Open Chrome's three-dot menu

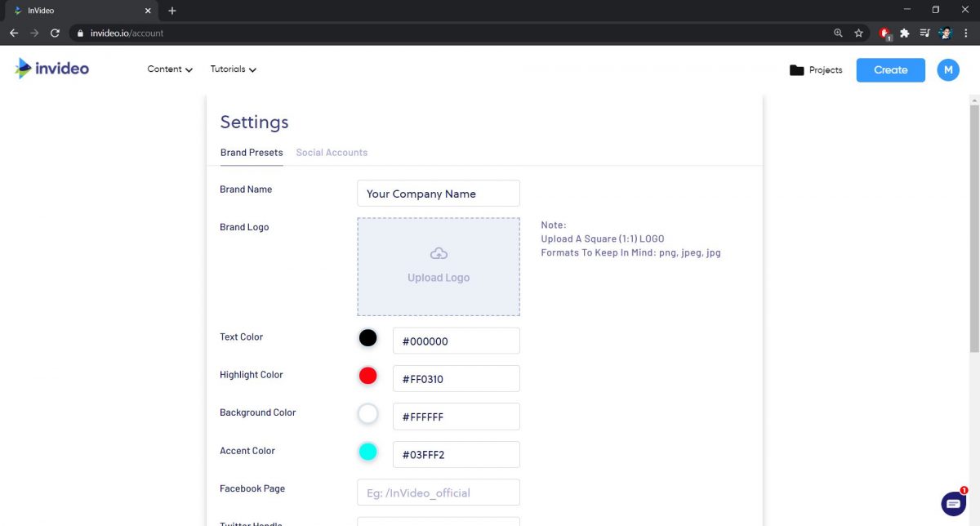pos(966,33)
